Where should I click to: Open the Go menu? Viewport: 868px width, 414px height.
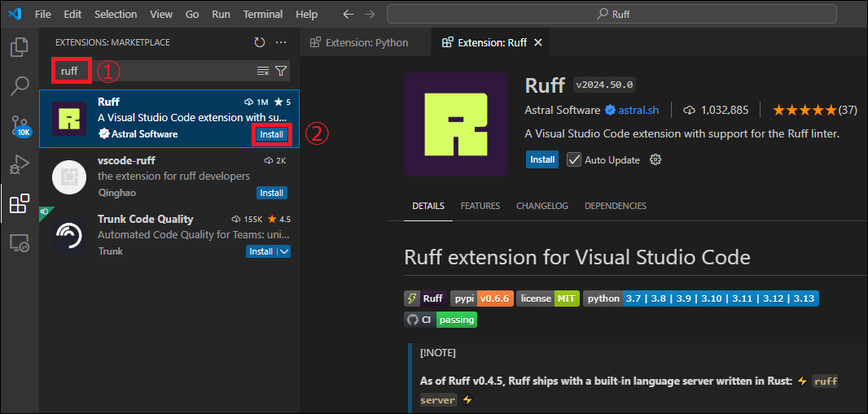coord(192,15)
